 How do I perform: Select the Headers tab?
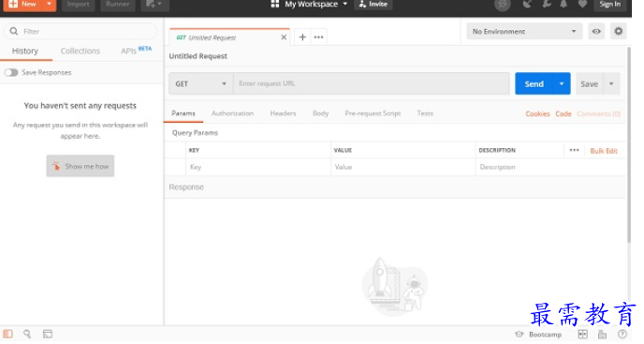tap(283, 113)
